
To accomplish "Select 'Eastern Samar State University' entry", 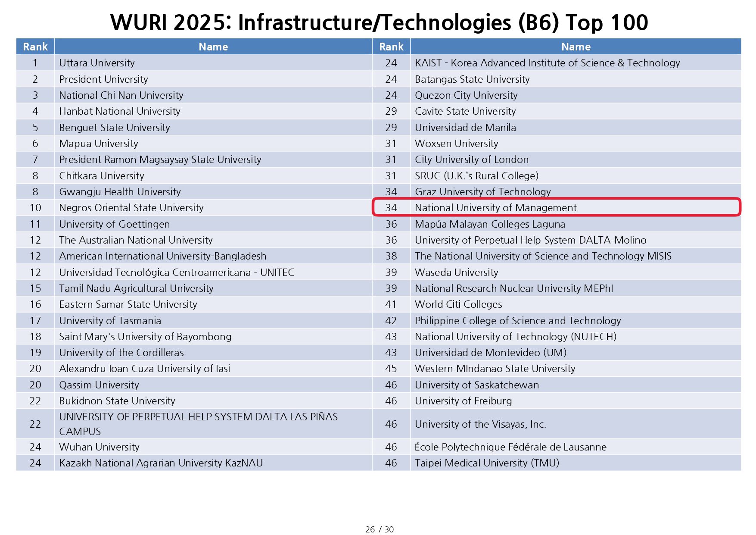I will [x=128, y=304].
